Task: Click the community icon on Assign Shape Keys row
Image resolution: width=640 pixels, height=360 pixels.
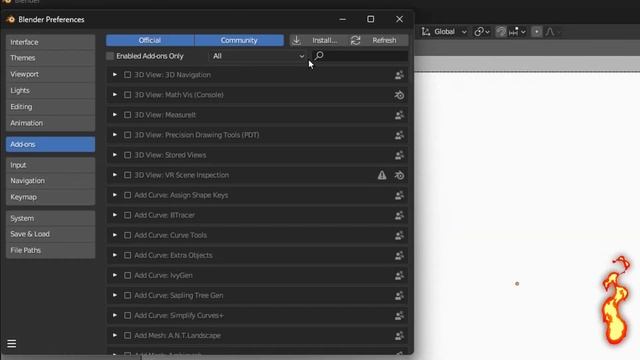Action: coord(399,196)
